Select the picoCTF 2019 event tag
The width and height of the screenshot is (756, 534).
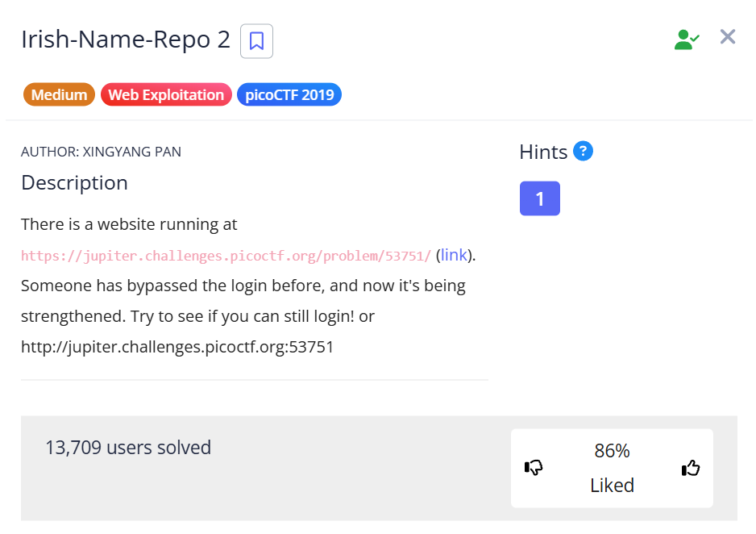coord(289,95)
